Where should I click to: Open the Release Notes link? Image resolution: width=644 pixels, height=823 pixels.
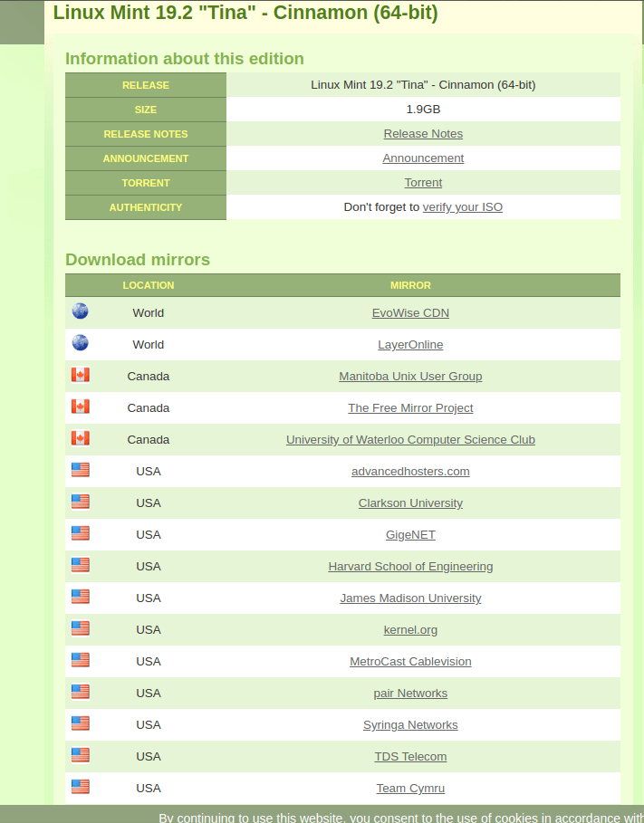(x=423, y=134)
